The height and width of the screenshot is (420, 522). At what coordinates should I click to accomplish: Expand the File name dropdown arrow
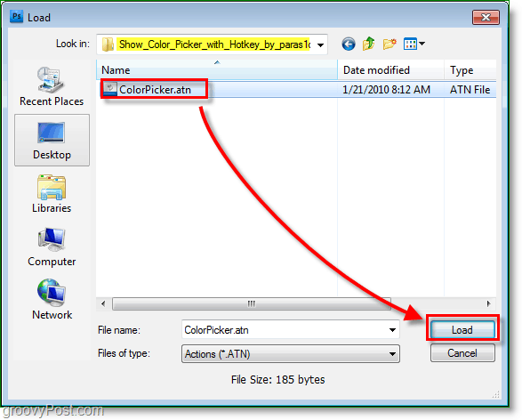(392, 330)
